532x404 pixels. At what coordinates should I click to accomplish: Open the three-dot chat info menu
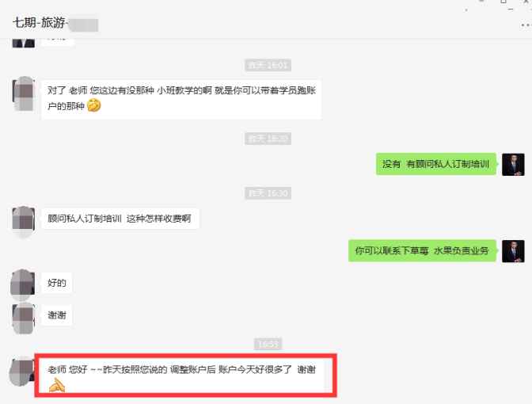[526, 25]
